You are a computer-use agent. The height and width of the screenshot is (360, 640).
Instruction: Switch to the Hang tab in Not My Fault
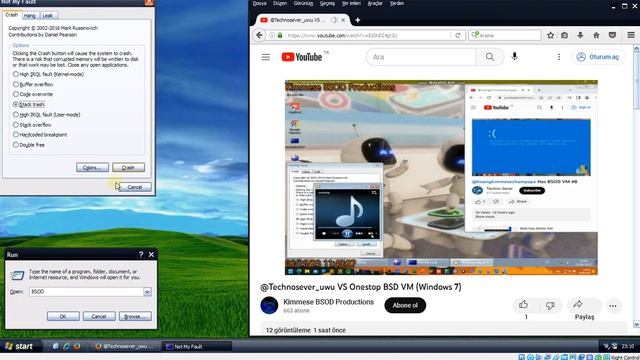click(29, 16)
